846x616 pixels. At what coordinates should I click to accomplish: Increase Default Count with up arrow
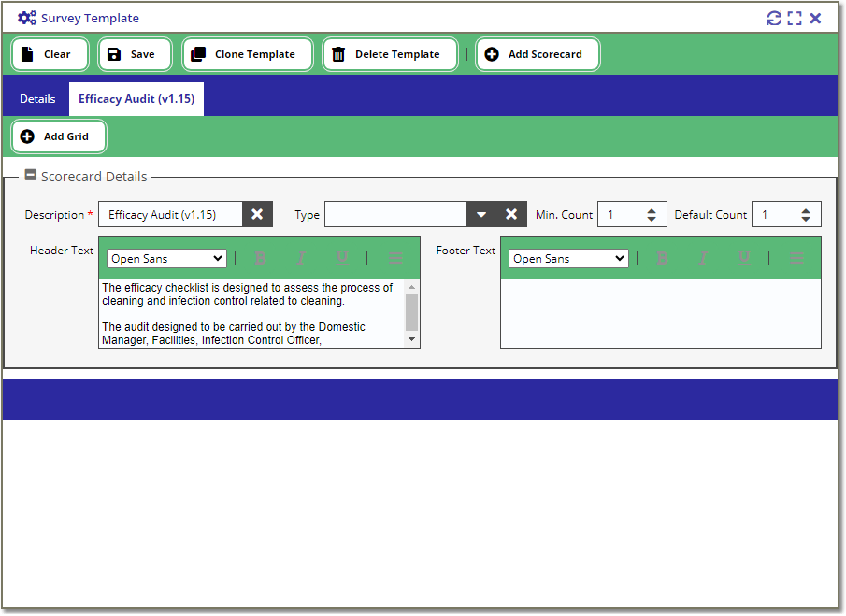[x=806, y=211]
